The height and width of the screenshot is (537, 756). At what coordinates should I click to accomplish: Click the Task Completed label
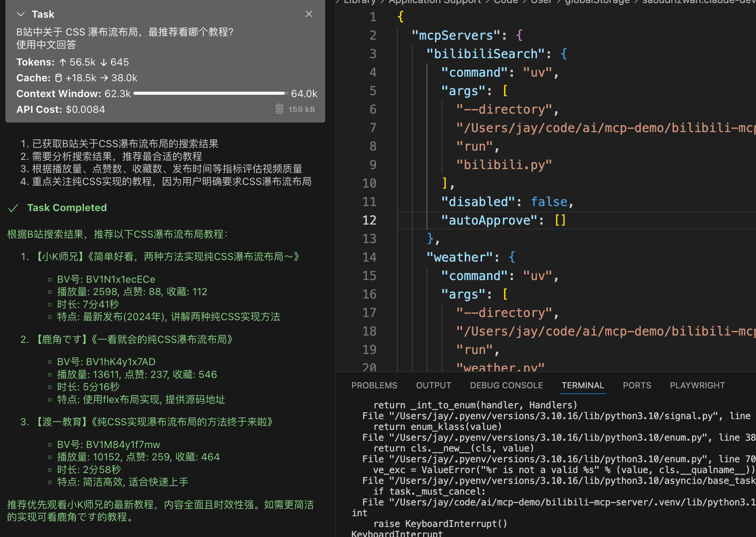67,208
